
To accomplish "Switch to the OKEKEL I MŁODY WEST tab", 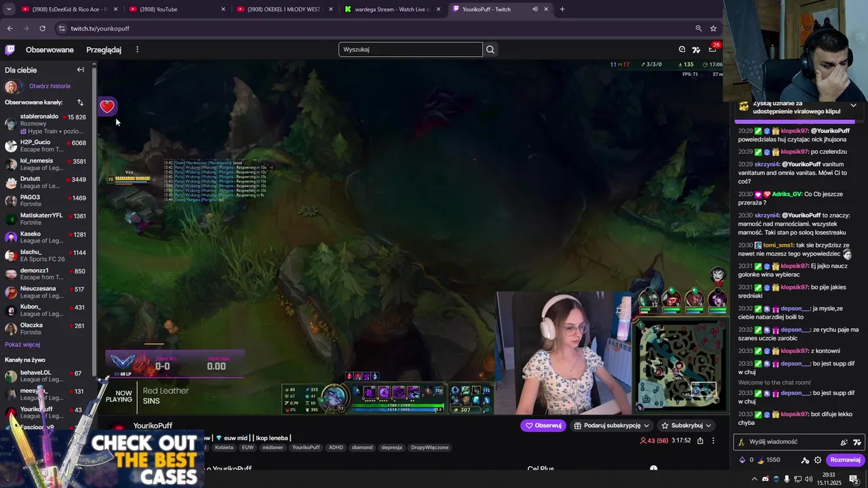I will pos(285,9).
